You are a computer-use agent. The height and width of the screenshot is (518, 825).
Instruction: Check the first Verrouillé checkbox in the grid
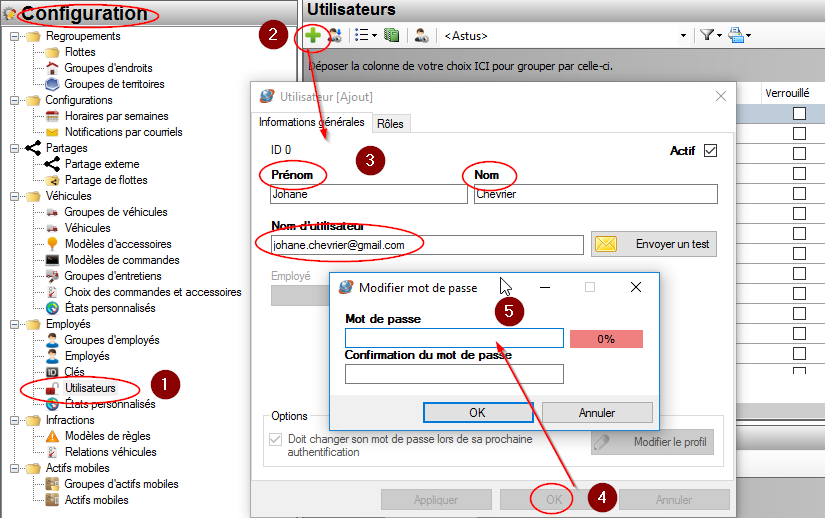[799, 113]
